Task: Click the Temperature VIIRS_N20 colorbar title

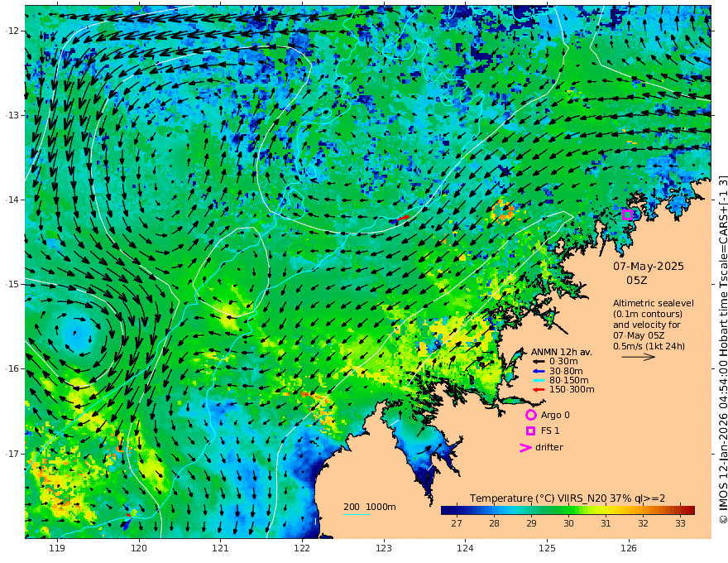Action: [x=568, y=498]
